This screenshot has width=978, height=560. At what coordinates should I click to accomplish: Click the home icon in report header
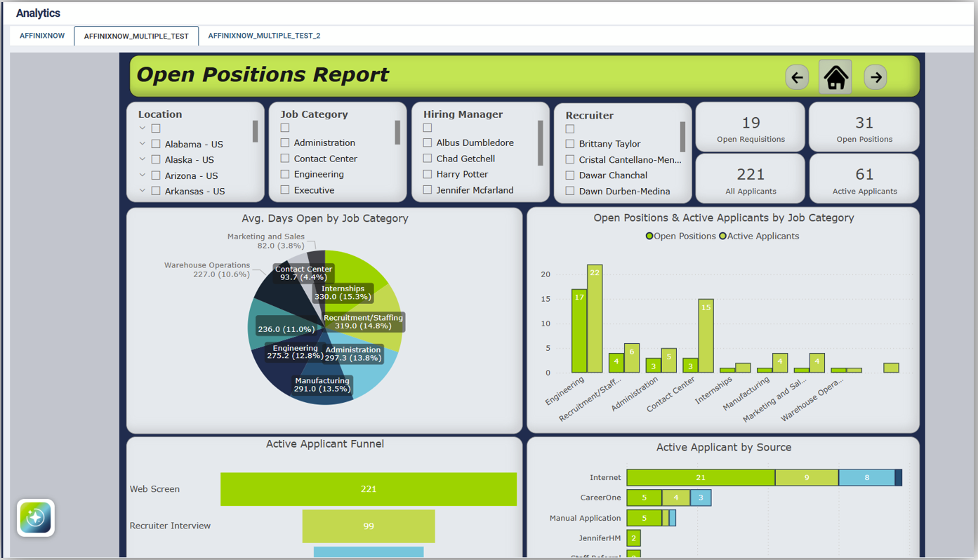835,77
